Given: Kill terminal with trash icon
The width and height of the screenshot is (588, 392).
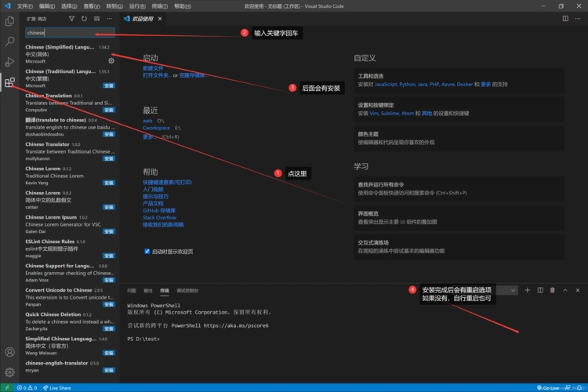Looking at the screenshot, I should click(x=553, y=290).
